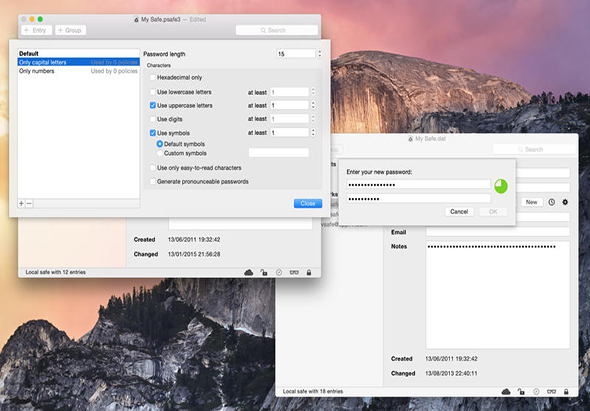590x411 pixels.
Task: Add a policy with the plus button
Action: pyautogui.click(x=21, y=203)
